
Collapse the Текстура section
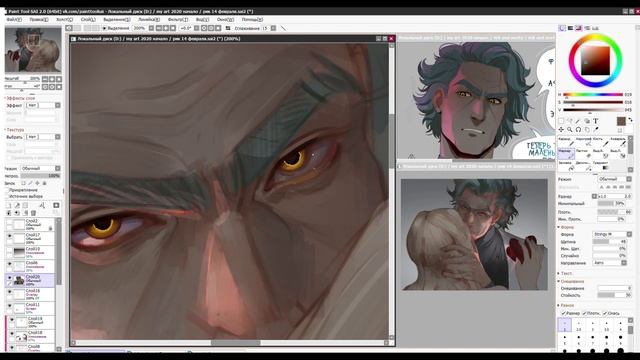pos(15,129)
